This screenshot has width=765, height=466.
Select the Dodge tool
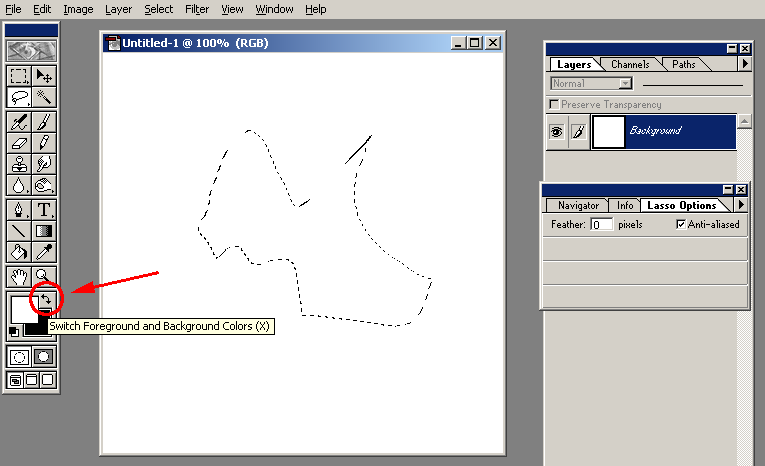pyautogui.click(x=44, y=185)
